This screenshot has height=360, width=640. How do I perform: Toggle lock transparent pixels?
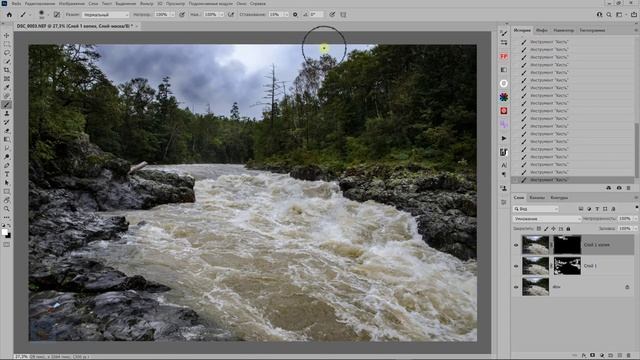coord(539,229)
